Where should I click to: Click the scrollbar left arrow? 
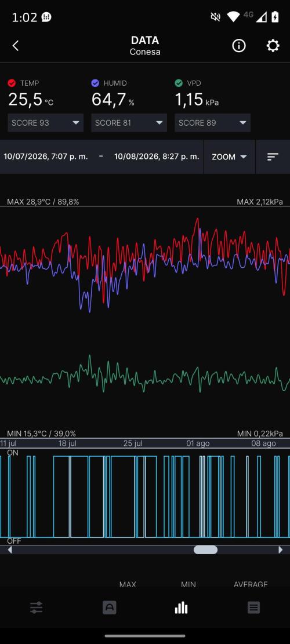coord(10,550)
